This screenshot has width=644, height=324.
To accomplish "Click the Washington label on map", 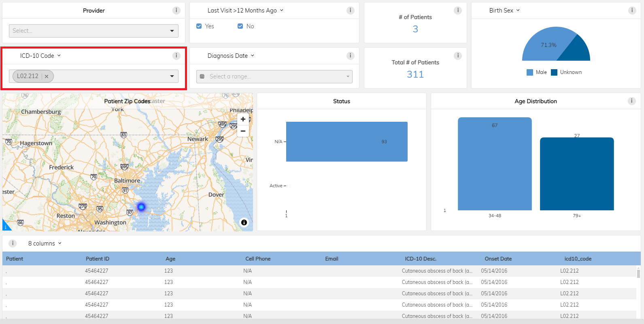I will pos(110,222).
